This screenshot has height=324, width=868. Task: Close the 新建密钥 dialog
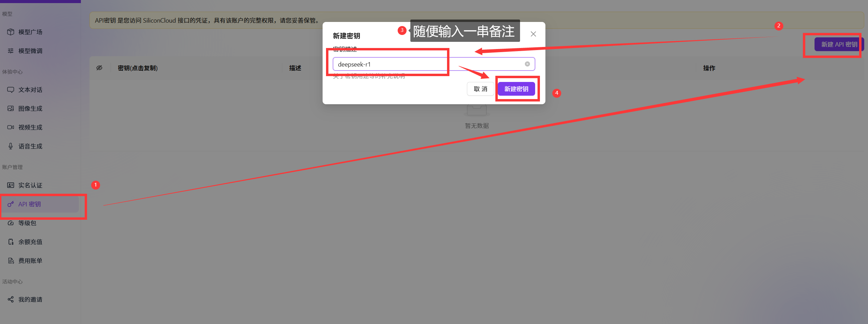(x=533, y=34)
